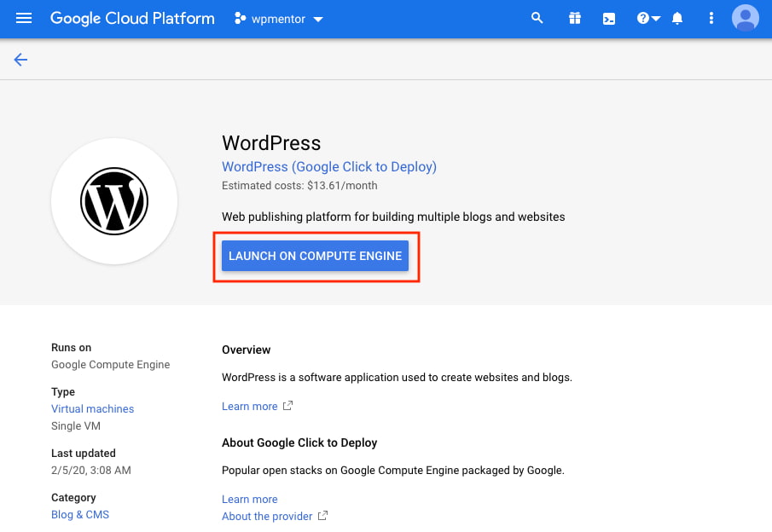This screenshot has width=772, height=532.
Task: Click the Google Cloud Platform logo text
Action: click(x=132, y=19)
